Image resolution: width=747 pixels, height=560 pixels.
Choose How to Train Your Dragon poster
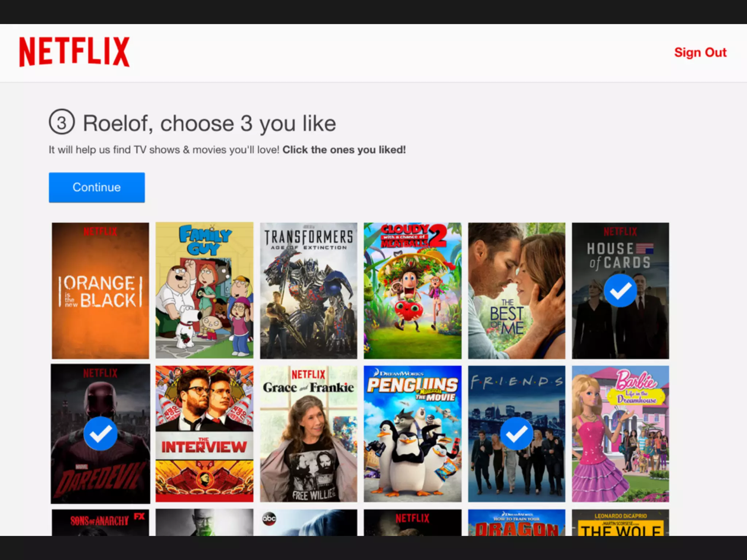(516, 522)
